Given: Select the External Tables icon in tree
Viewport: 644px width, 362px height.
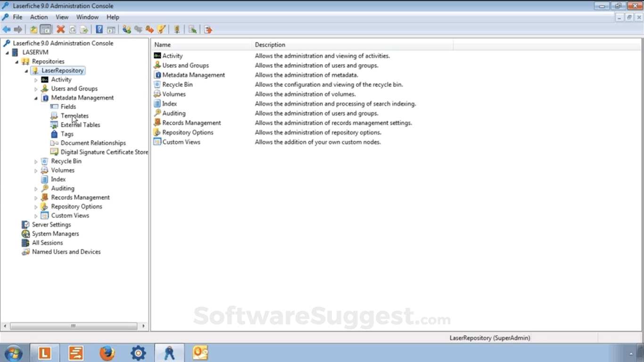Looking at the screenshot, I should coord(54,125).
